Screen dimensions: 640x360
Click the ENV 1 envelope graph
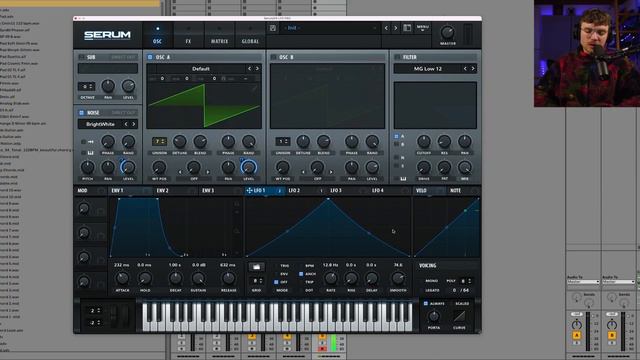click(x=176, y=227)
